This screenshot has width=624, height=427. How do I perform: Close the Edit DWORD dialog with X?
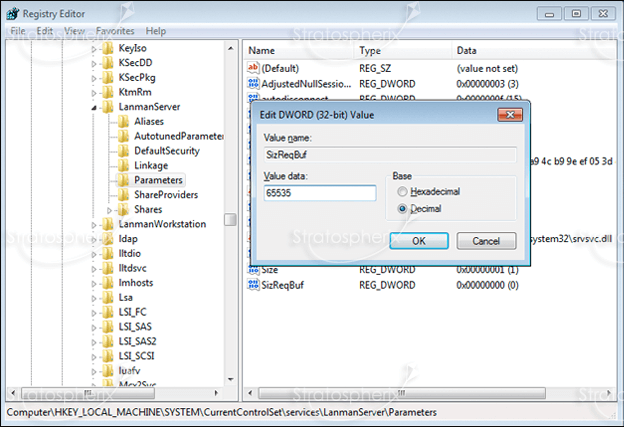click(510, 115)
